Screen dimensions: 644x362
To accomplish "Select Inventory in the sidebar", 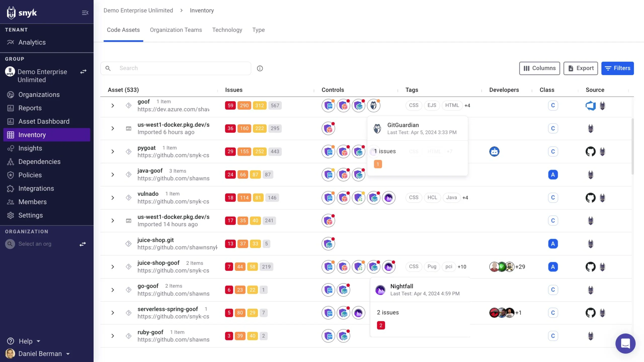I will click(x=47, y=135).
